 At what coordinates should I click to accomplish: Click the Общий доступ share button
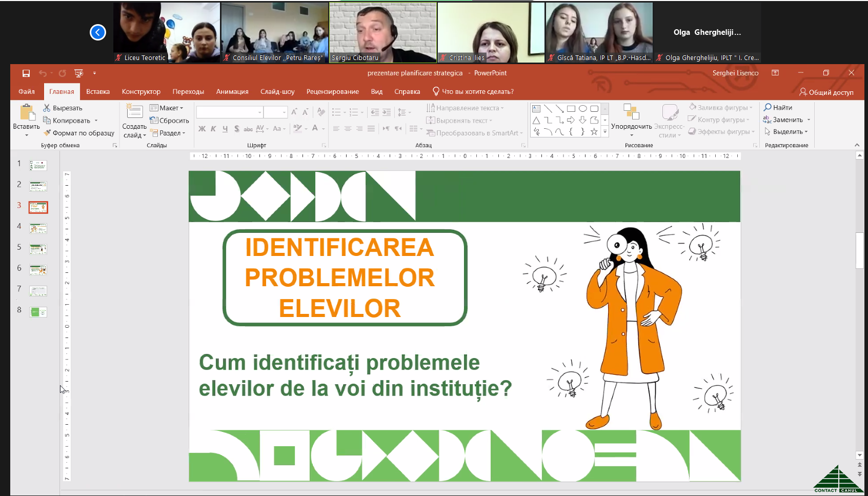(x=826, y=92)
